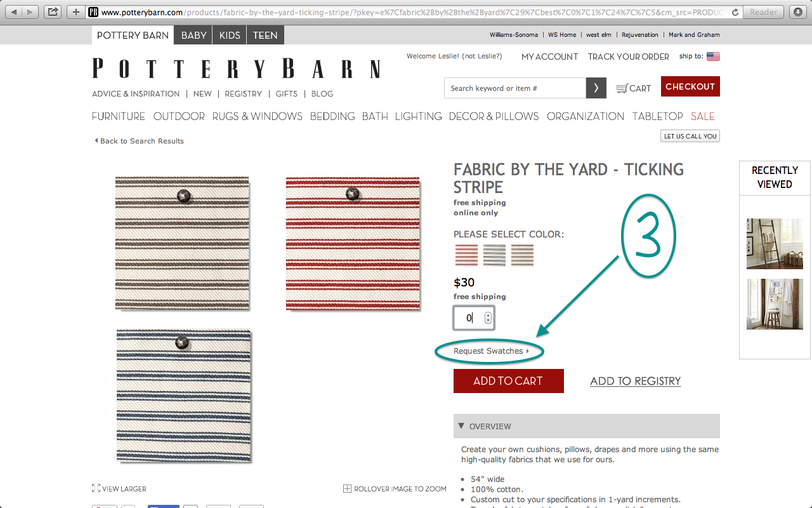Open the downloads arrow icon

click(797, 11)
